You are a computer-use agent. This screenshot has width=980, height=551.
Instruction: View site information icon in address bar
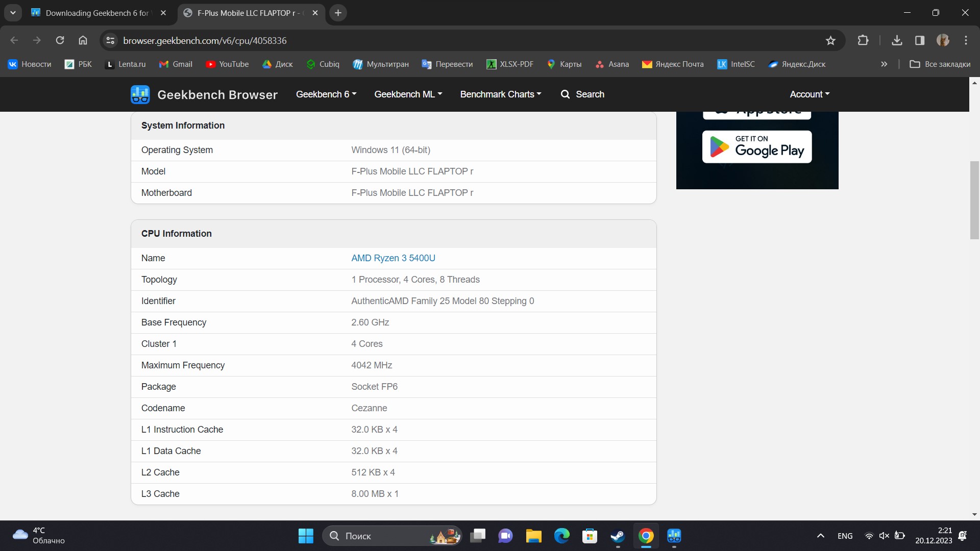tap(110, 40)
